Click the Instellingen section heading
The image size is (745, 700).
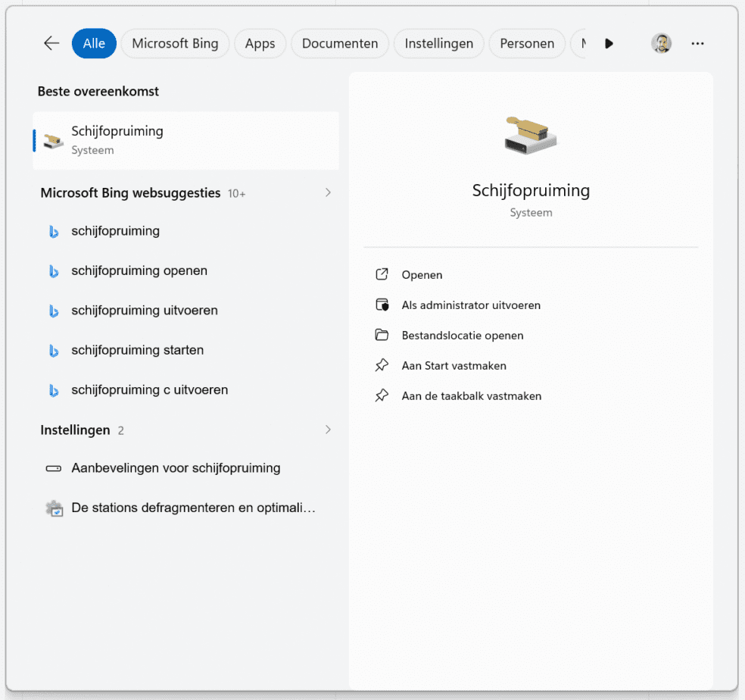(x=75, y=430)
